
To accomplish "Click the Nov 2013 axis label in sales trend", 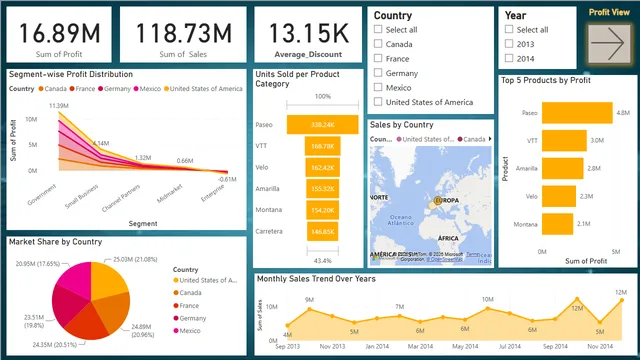I will click(332, 346).
